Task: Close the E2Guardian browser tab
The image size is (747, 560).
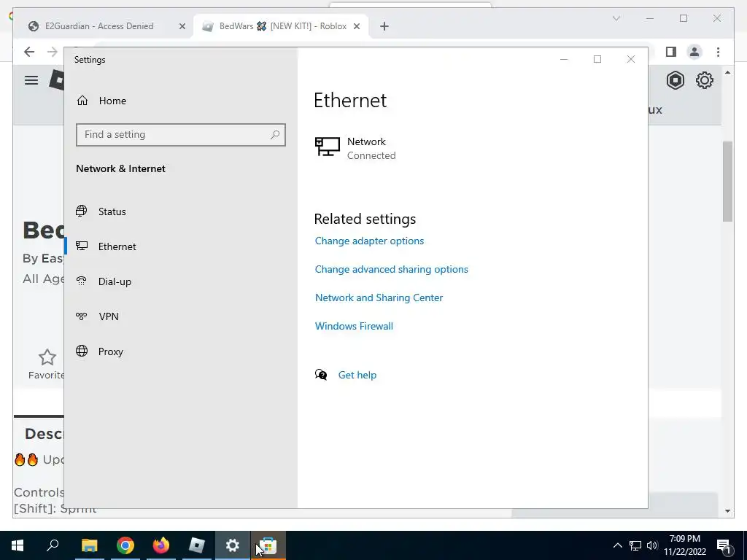Action: tap(182, 26)
